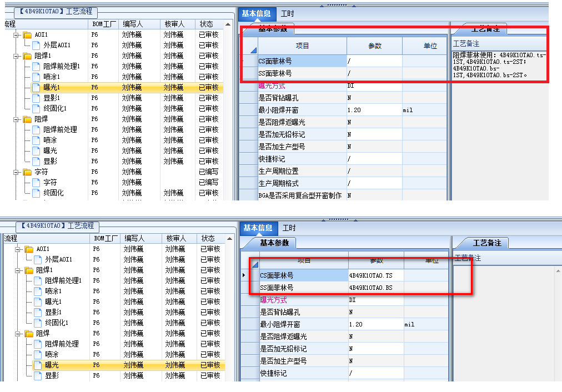Click 终固化1 document icon in lower window
562x392 pixels.
point(38,323)
